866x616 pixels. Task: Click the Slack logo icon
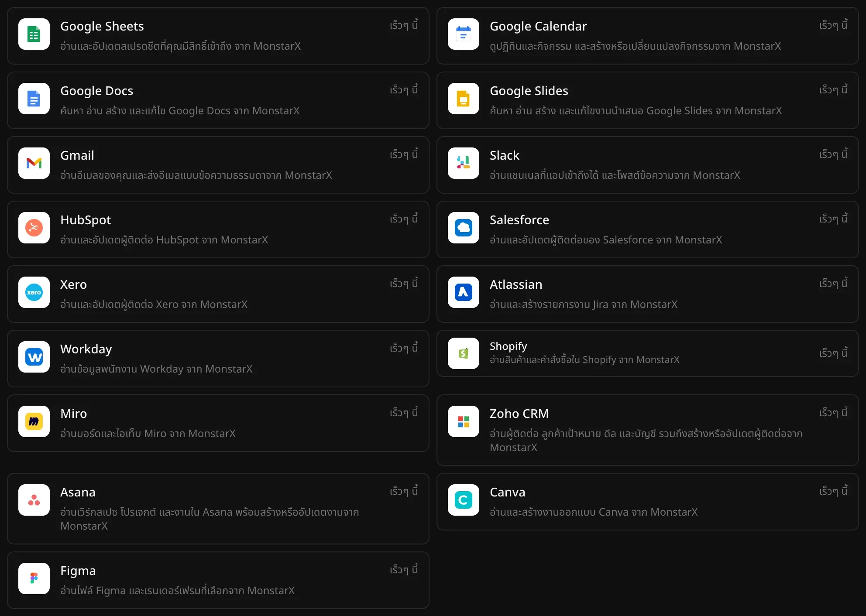coord(464,163)
